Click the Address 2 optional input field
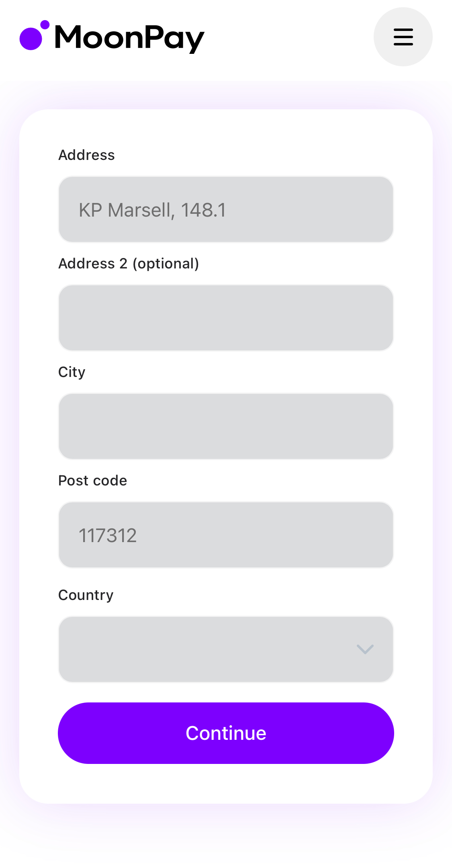This screenshot has height=868, width=452. [x=226, y=318]
